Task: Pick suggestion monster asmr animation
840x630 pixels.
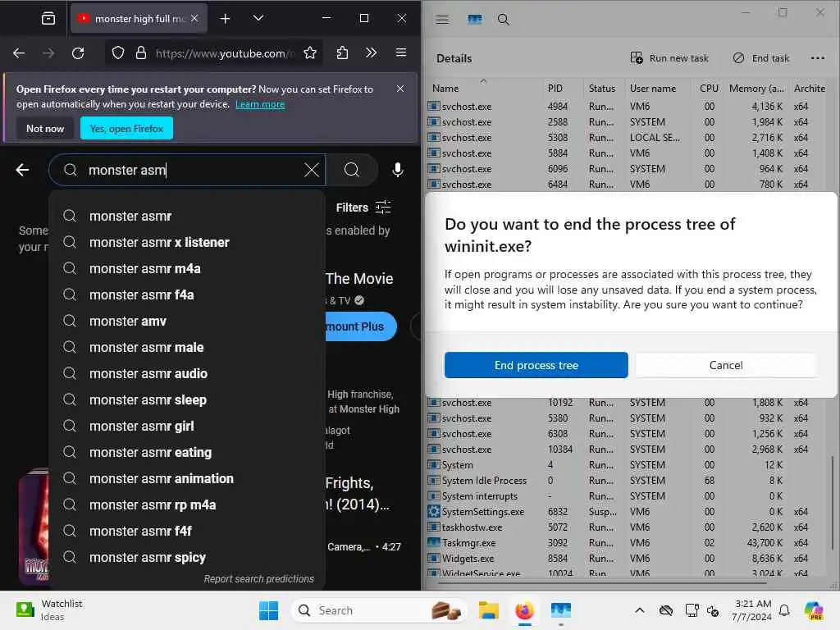Action: pyautogui.click(x=186, y=479)
